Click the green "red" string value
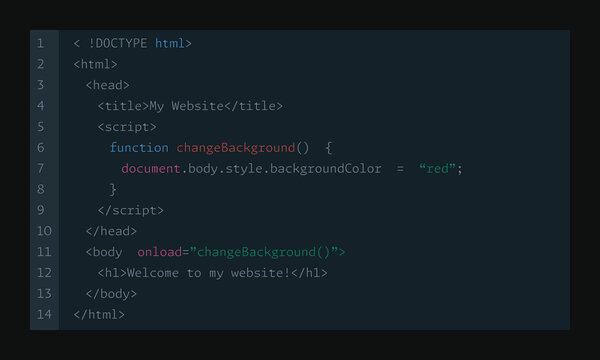This screenshot has width=600, height=360. coord(437,168)
